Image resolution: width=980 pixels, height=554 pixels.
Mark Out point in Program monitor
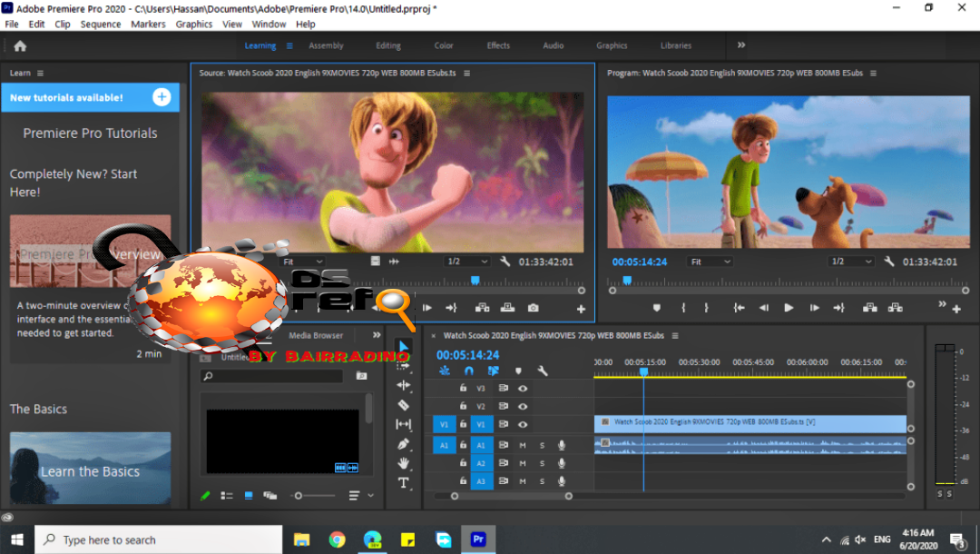point(706,308)
